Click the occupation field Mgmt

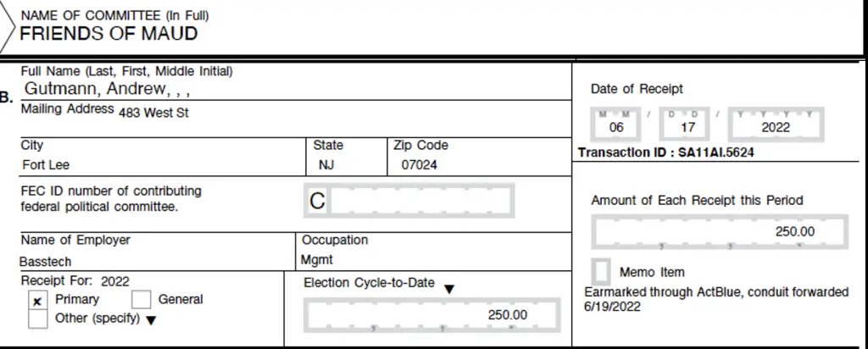pos(317,259)
